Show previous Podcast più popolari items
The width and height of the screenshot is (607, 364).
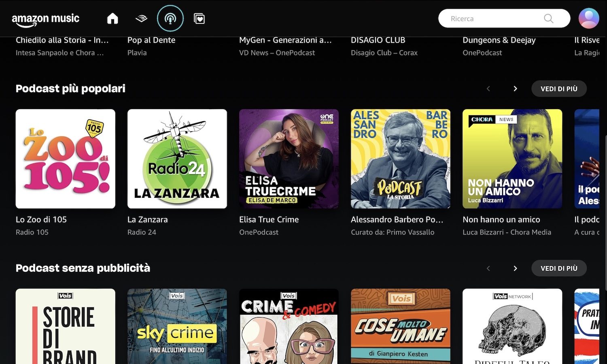pyautogui.click(x=488, y=89)
